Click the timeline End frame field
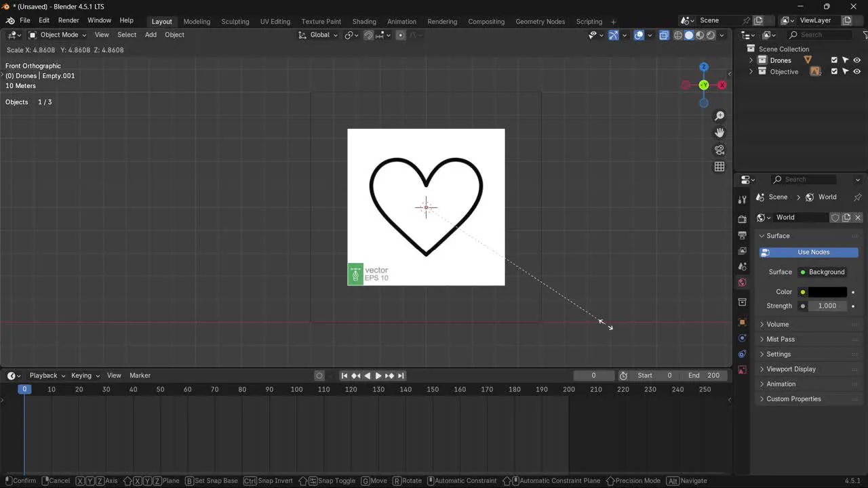The image size is (868, 488). 704,375
